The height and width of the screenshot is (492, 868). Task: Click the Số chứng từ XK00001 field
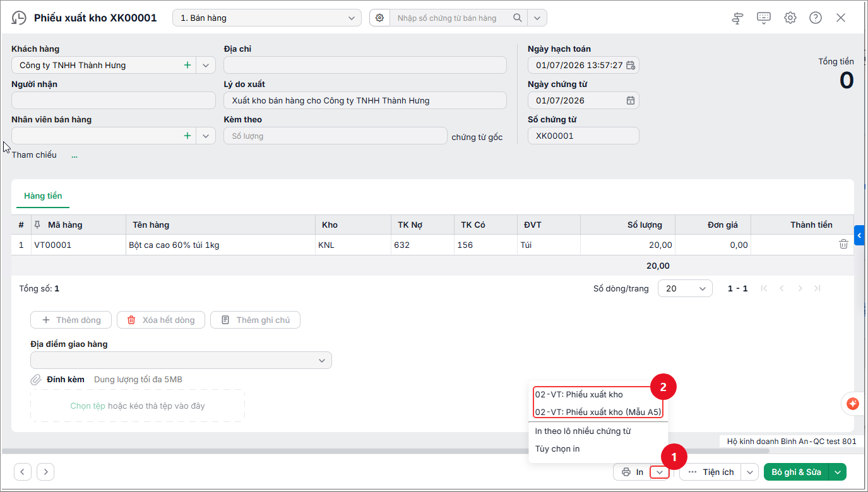(583, 136)
